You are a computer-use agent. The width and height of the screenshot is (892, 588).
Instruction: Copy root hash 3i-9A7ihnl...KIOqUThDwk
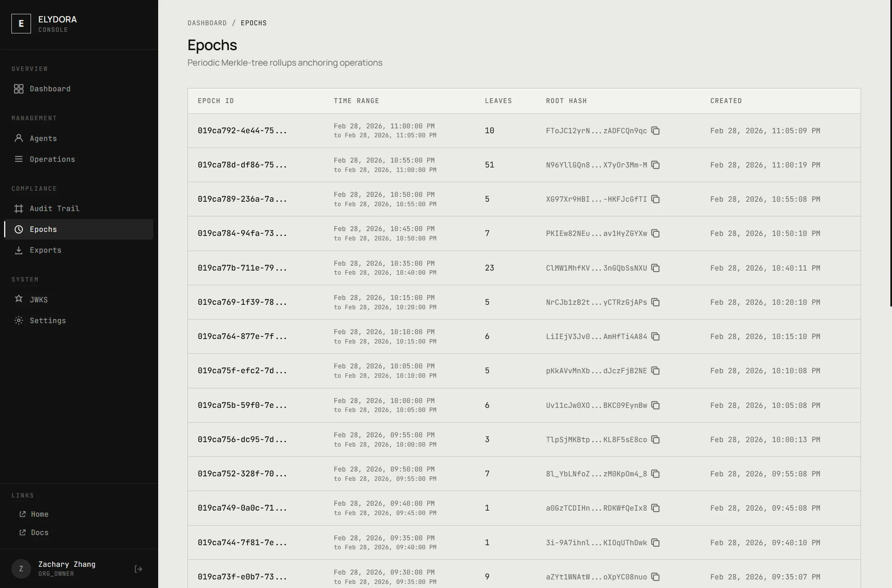(655, 543)
